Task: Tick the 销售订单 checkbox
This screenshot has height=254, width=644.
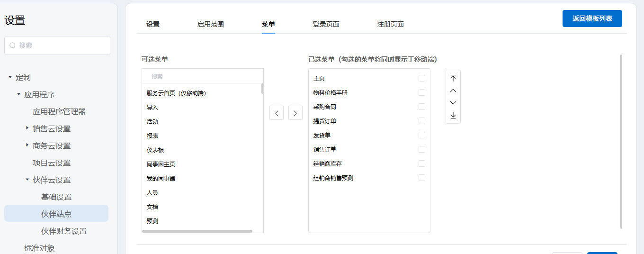Action: (421, 149)
